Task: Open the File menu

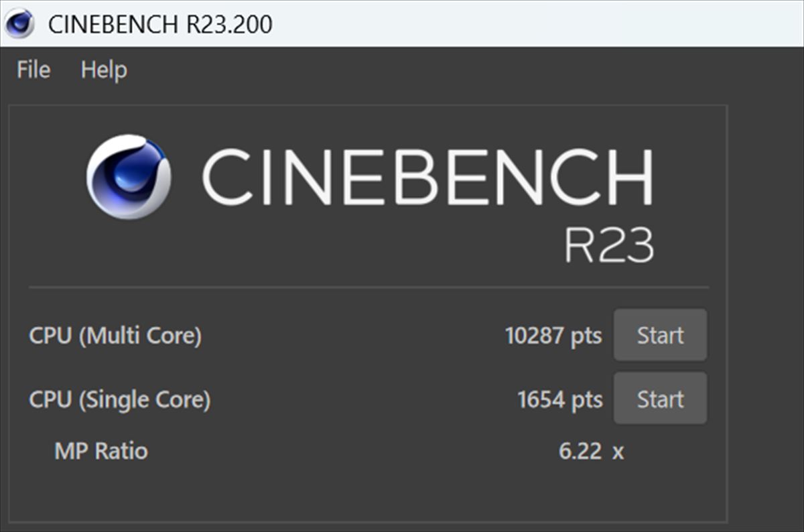Action: click(x=33, y=70)
